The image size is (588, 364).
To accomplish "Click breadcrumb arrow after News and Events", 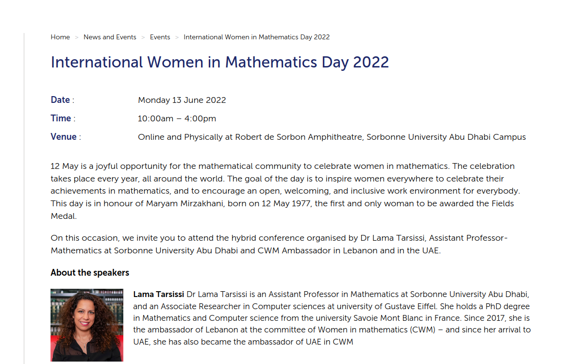I will tap(143, 37).
